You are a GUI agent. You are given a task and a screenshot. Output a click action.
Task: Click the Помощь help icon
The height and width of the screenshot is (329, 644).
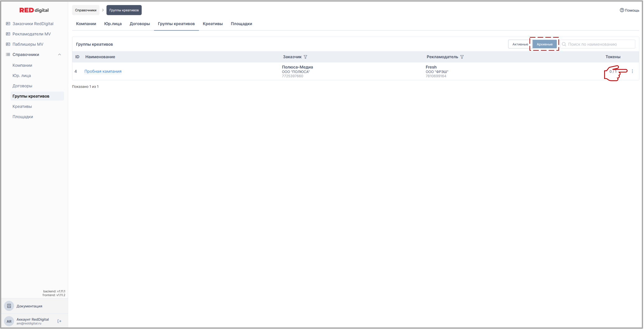622,10
